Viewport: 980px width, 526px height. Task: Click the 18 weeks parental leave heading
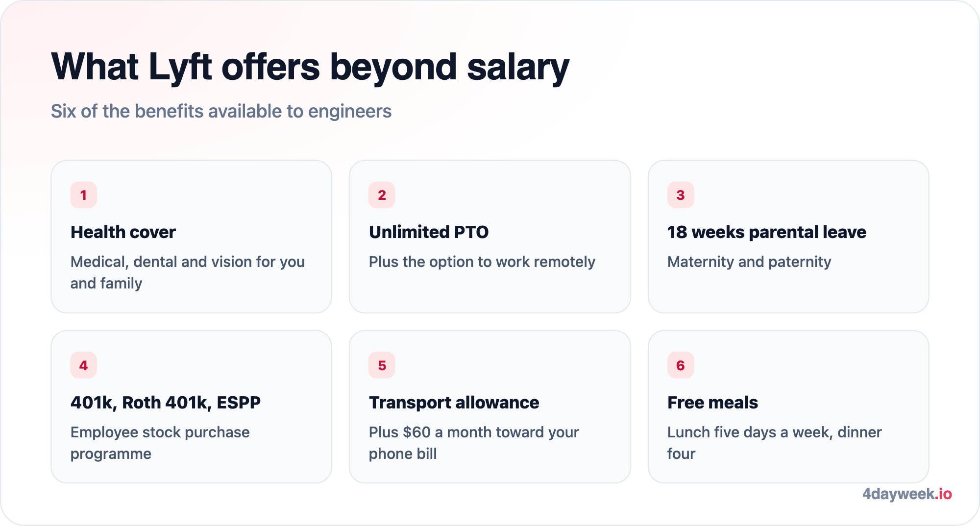pyautogui.click(x=767, y=232)
